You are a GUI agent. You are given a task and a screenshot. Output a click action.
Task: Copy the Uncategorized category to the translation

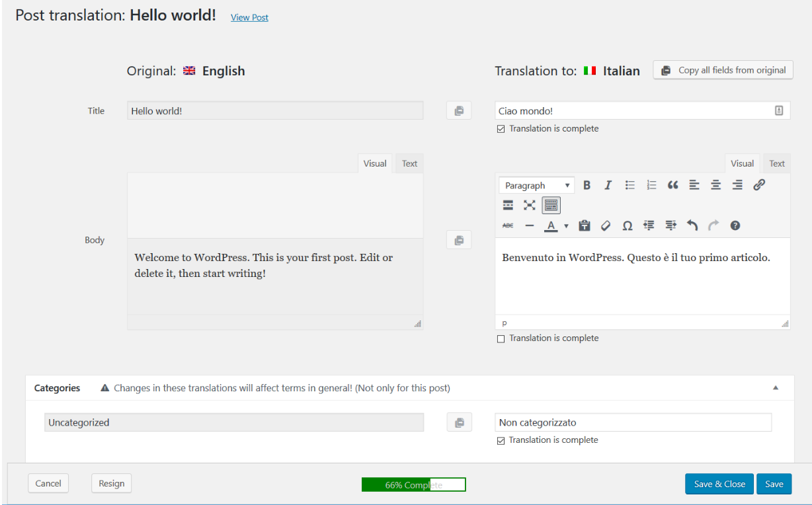459,422
